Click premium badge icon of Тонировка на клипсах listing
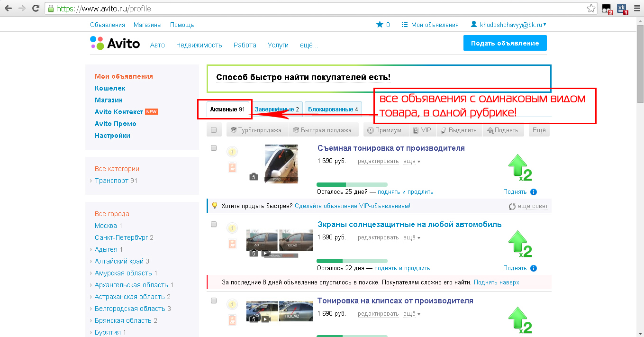This screenshot has width=644, height=337. tap(232, 304)
